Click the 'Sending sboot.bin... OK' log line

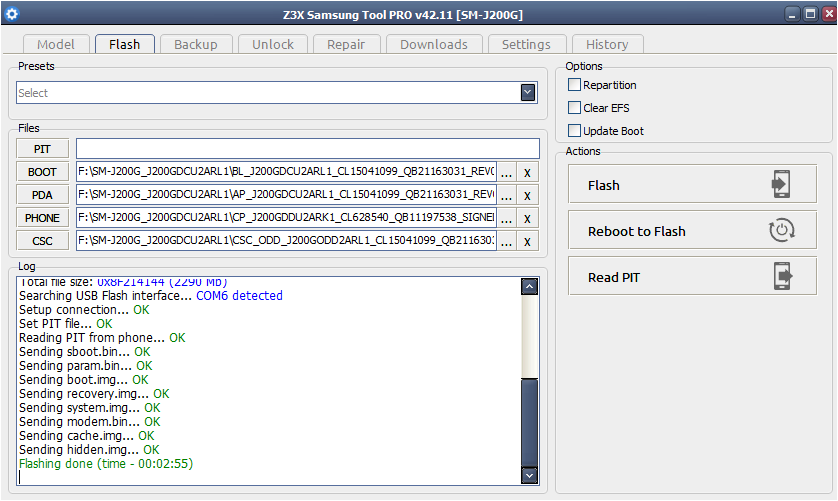85,351
